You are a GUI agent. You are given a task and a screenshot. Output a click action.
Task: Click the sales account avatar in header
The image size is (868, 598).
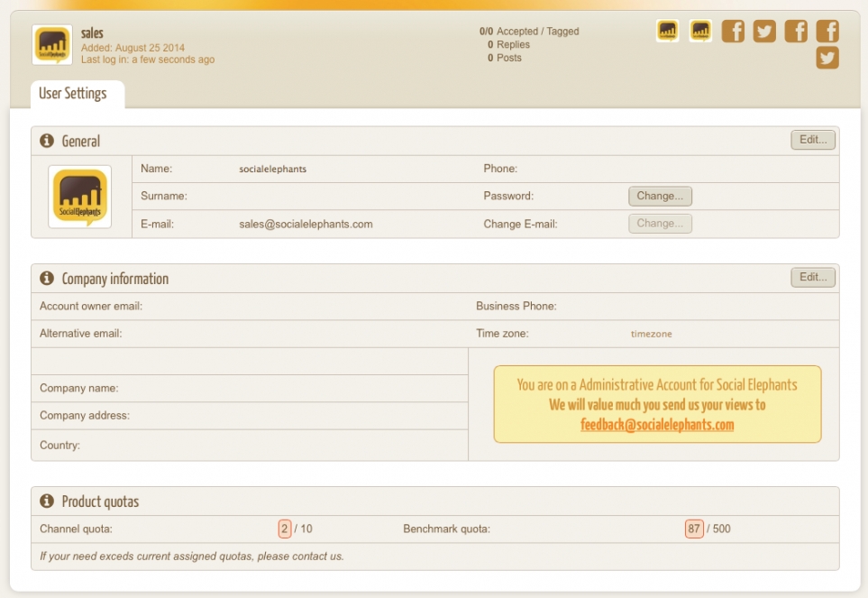[52, 45]
